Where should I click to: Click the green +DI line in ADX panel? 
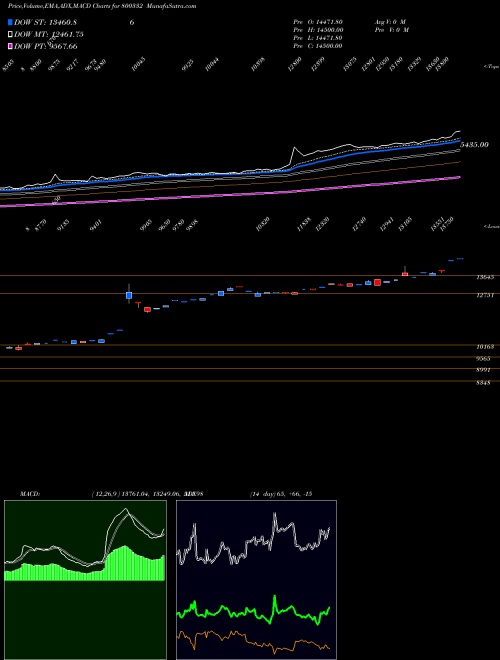tap(253, 610)
